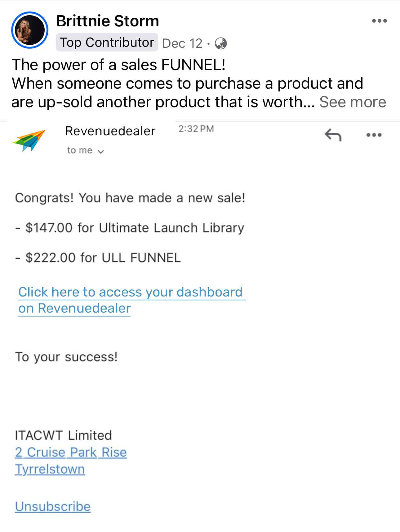Click the globe public audience icon

tap(221, 43)
